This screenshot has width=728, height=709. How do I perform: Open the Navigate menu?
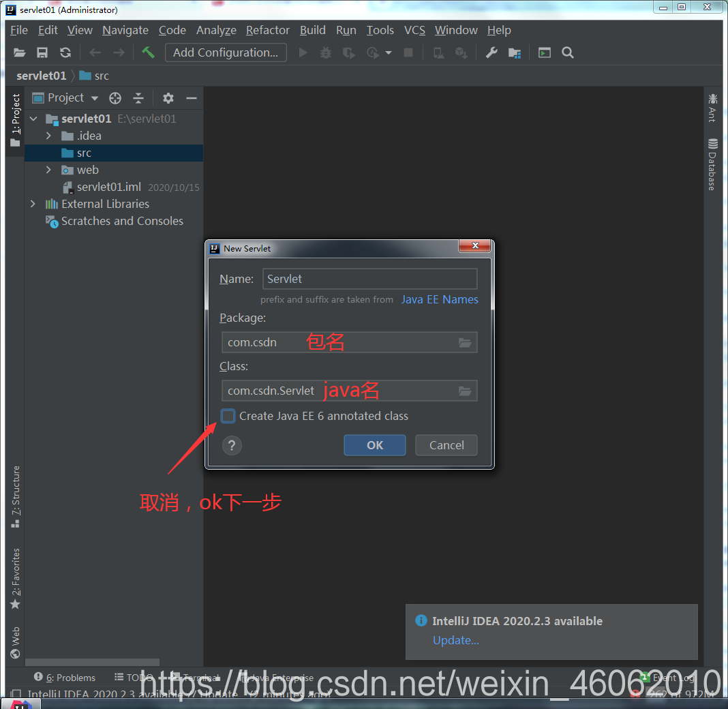point(125,30)
